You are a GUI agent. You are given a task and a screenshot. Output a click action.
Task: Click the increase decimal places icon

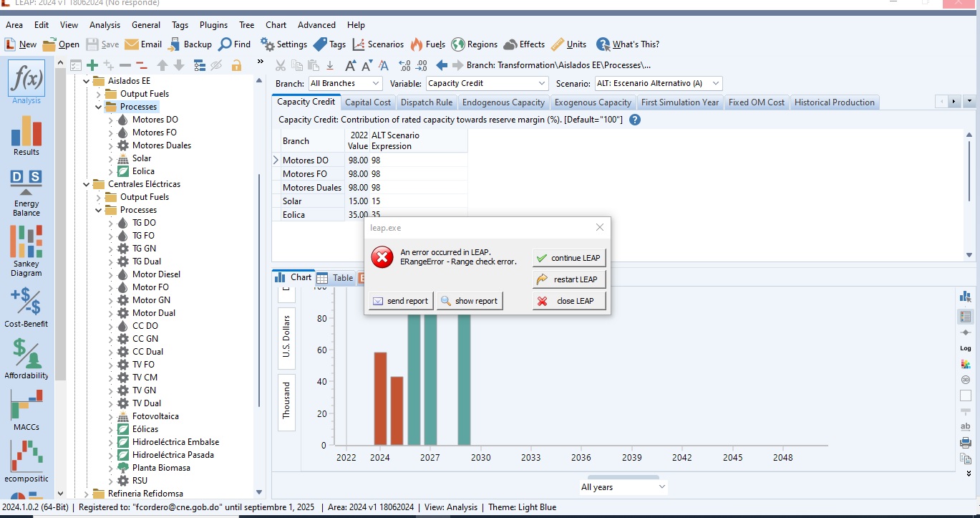[404, 65]
